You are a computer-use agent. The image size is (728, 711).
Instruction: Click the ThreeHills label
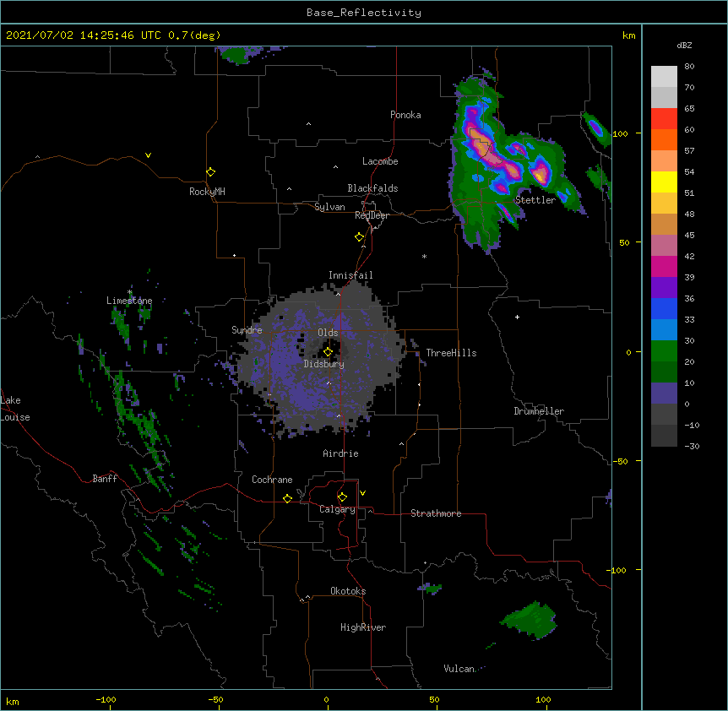[451, 353]
